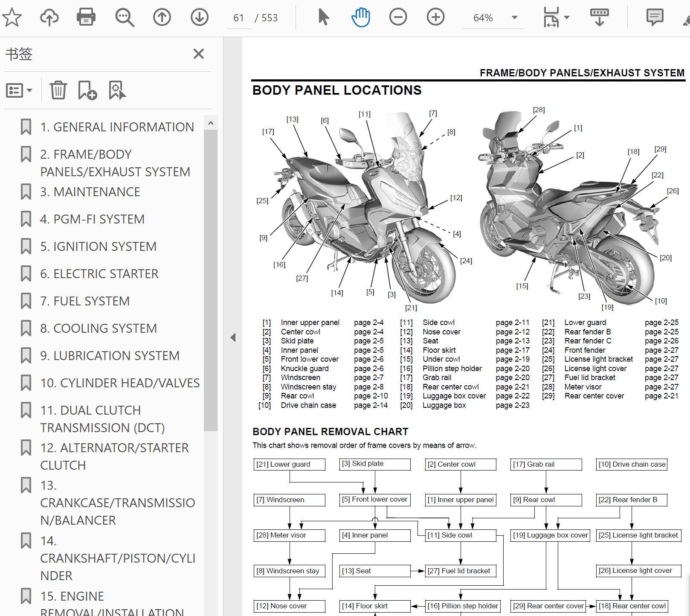690x616 pixels.
Task: Toggle marquee zoom tool
Action: pos(123,17)
